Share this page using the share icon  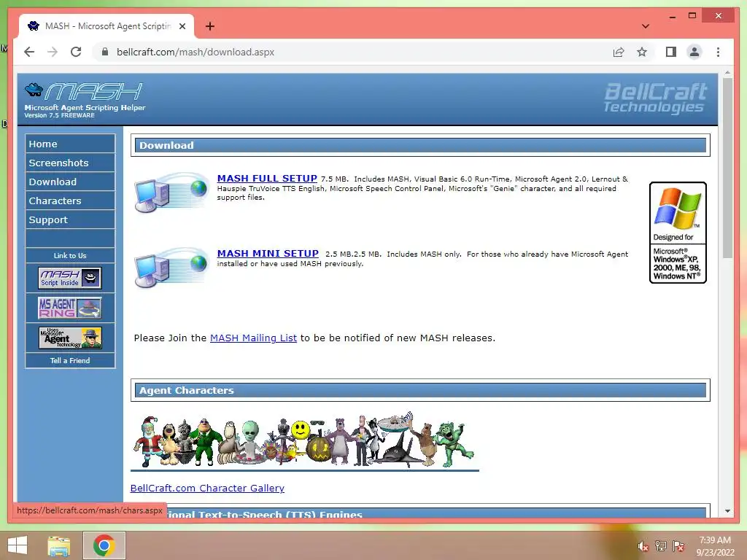pos(619,52)
